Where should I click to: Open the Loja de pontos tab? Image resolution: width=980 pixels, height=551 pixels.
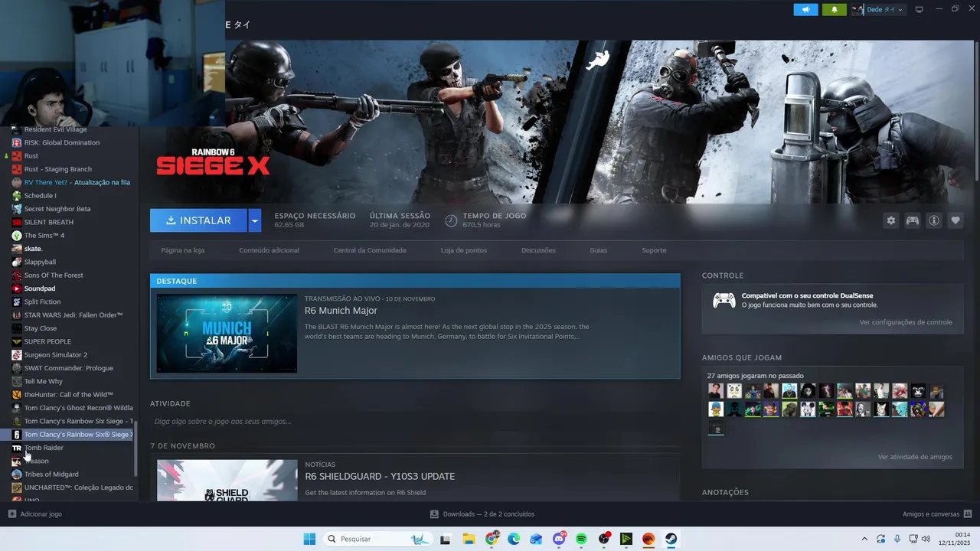click(x=464, y=250)
